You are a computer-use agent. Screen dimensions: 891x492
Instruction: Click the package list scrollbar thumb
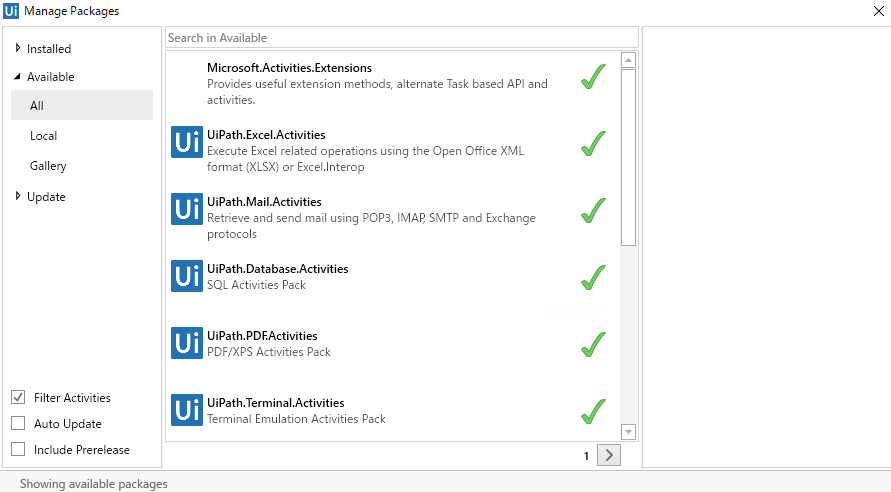pos(628,157)
